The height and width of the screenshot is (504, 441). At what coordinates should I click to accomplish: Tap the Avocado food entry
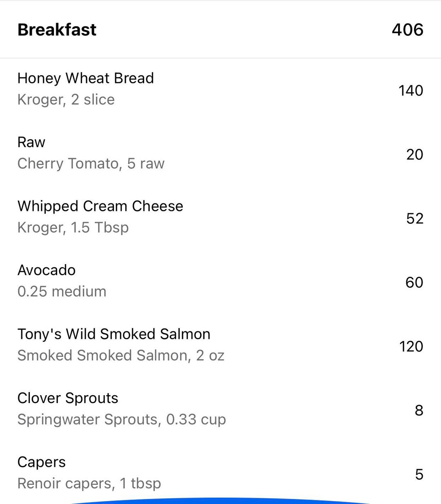click(x=220, y=281)
